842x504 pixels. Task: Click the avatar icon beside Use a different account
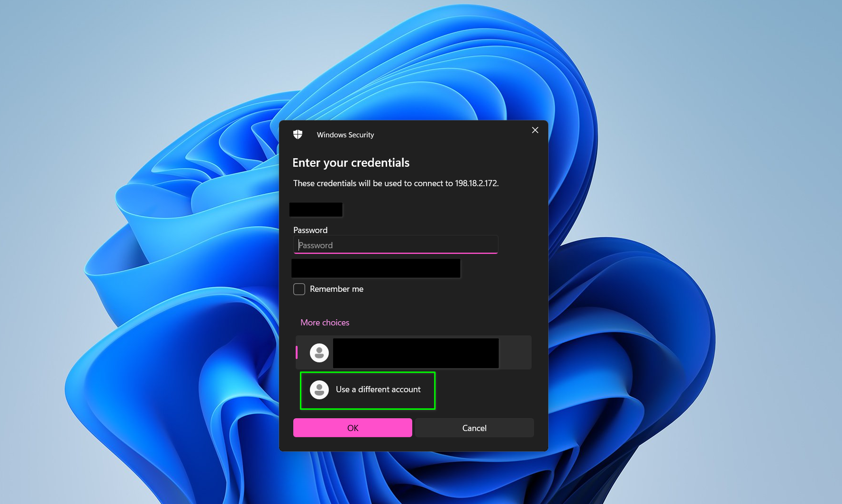(x=319, y=390)
